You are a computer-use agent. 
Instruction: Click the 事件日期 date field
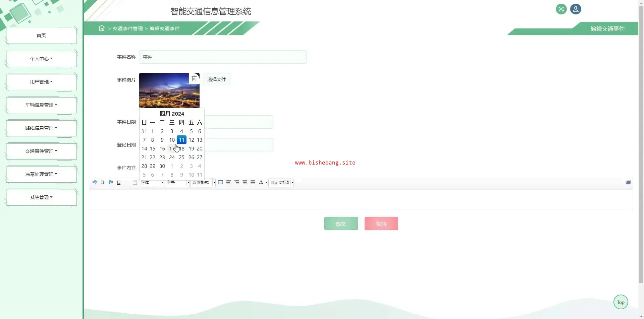(x=239, y=122)
